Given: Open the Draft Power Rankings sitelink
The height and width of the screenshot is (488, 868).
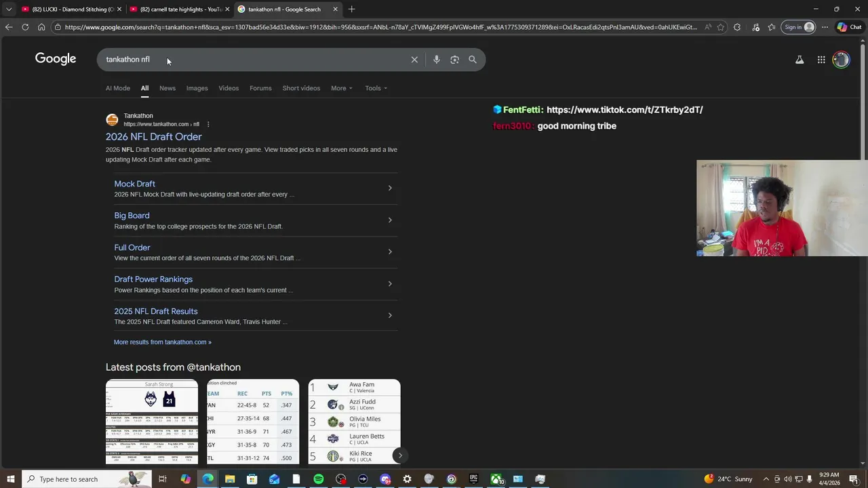Looking at the screenshot, I should pos(153,279).
